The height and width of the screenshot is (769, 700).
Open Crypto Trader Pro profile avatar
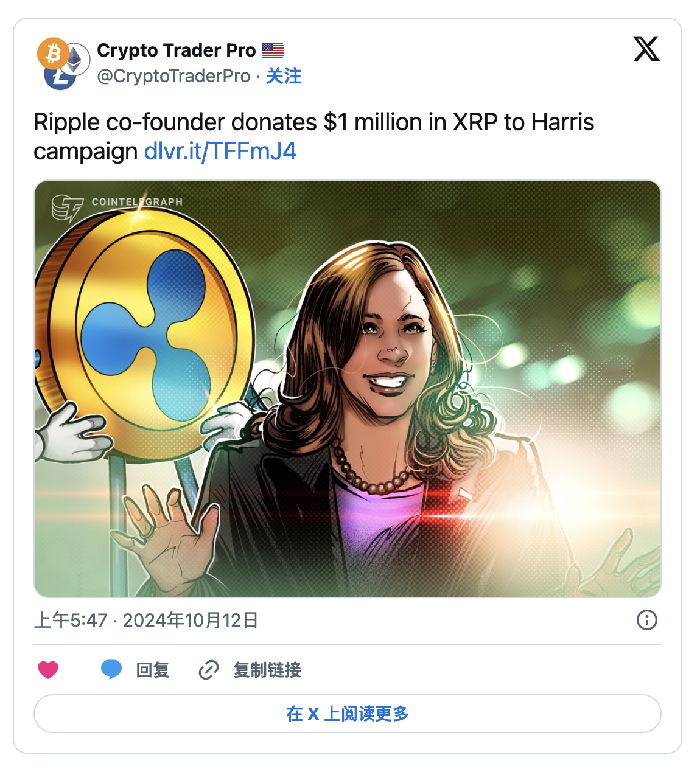point(63,63)
